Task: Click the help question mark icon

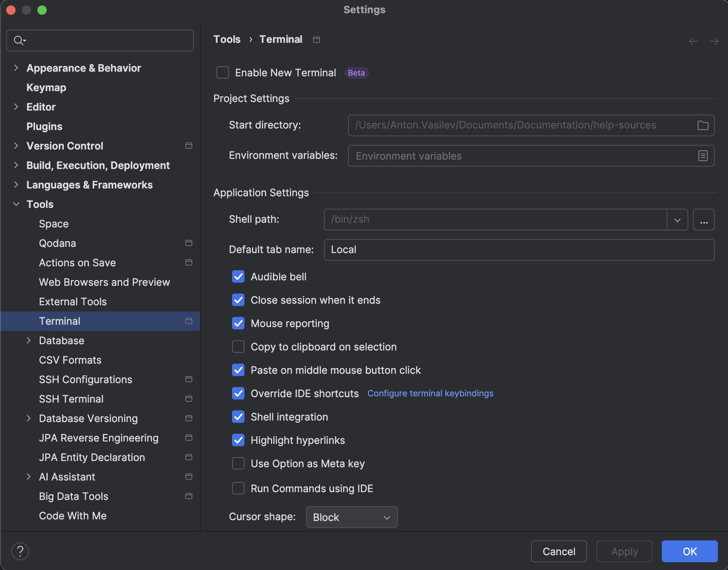Action: [x=20, y=551]
